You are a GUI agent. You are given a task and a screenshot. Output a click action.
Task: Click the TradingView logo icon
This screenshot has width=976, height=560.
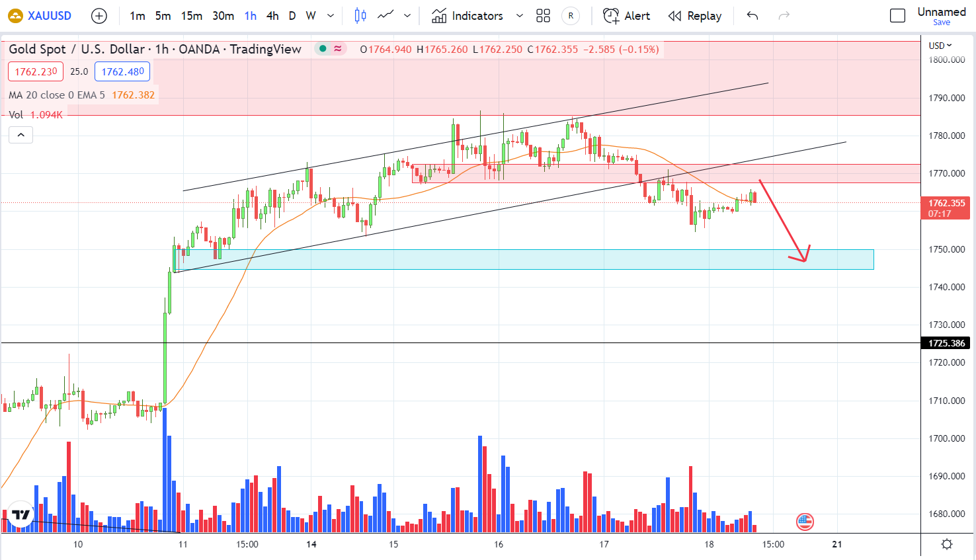[x=21, y=515]
